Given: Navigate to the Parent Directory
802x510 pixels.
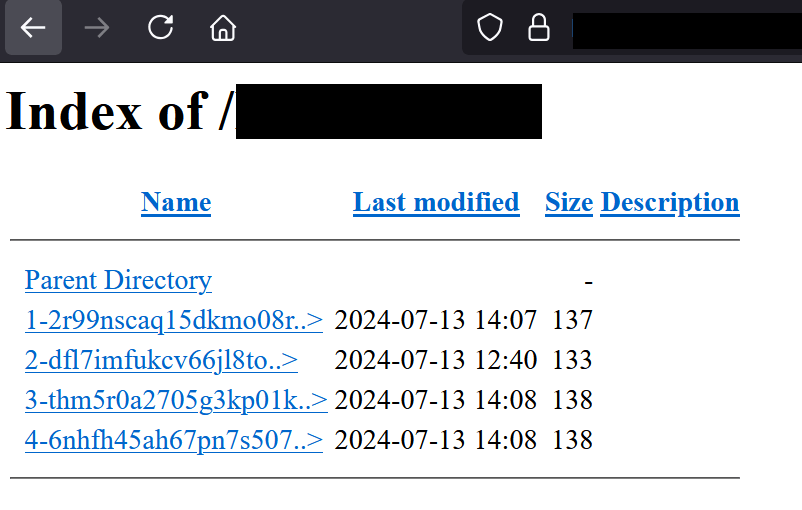Looking at the screenshot, I should (118, 280).
